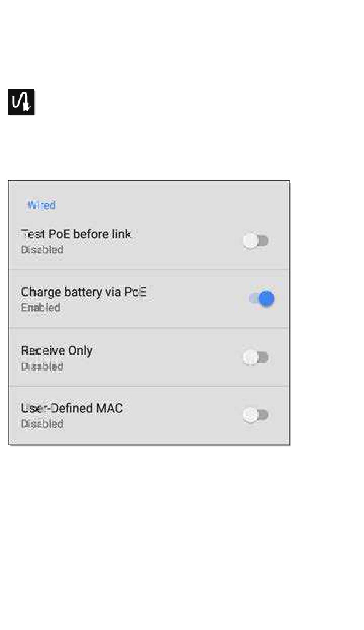
Task: Click the blue knob of PoE charging switch
Action: [x=266, y=299]
